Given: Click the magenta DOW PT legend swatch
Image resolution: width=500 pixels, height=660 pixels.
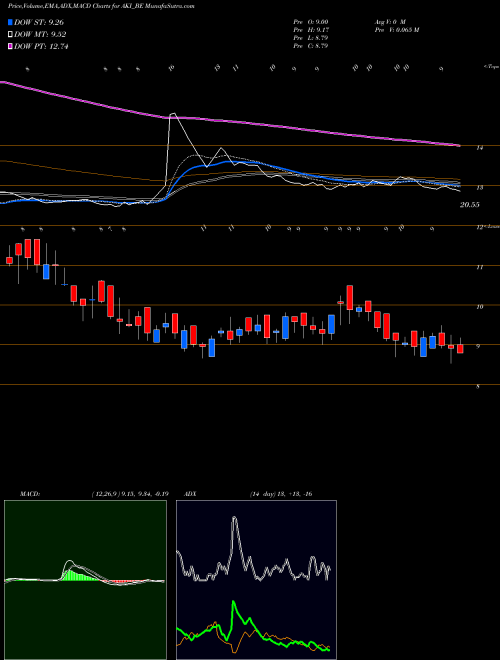Looking at the screenshot, I should click(10, 46).
